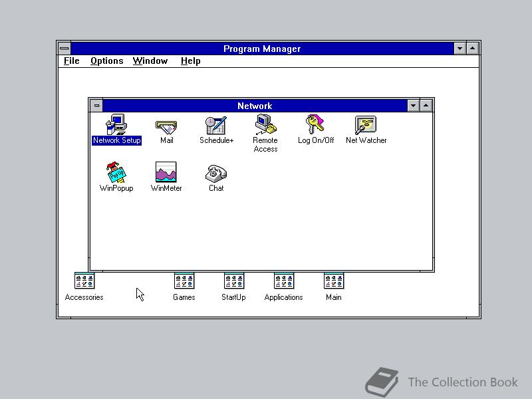Select the Network Setup icon
This screenshot has width=532, height=399.
[x=116, y=124]
